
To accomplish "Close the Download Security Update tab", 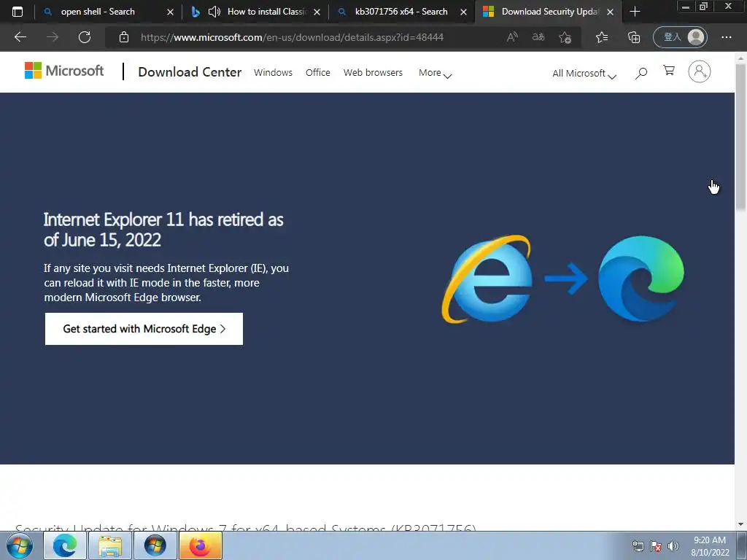I will [x=611, y=12].
